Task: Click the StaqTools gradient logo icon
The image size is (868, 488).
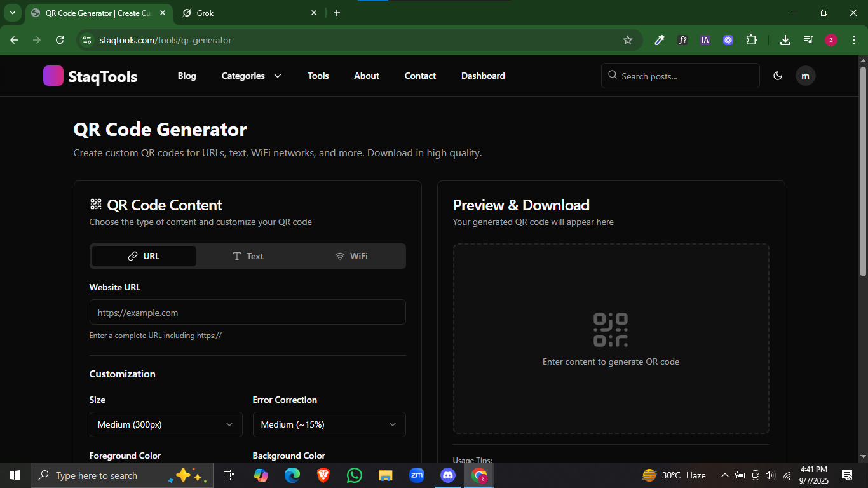Action: 53,76
